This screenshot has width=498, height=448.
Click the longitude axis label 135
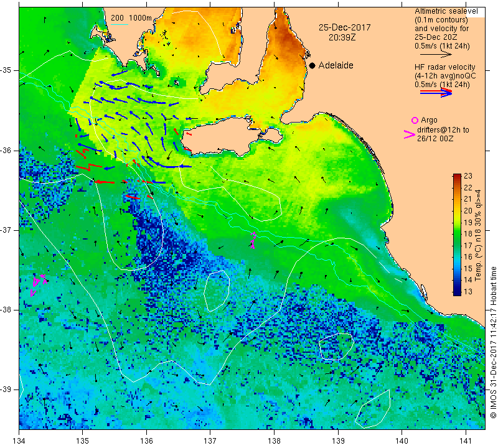[x=83, y=441]
